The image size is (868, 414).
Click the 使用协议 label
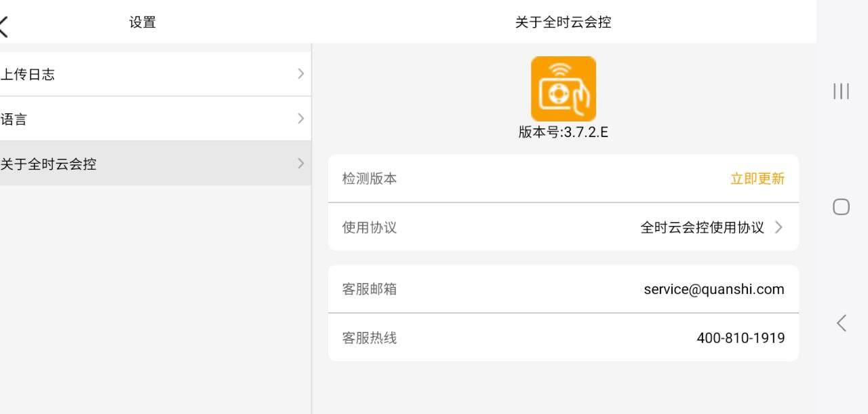(x=370, y=227)
